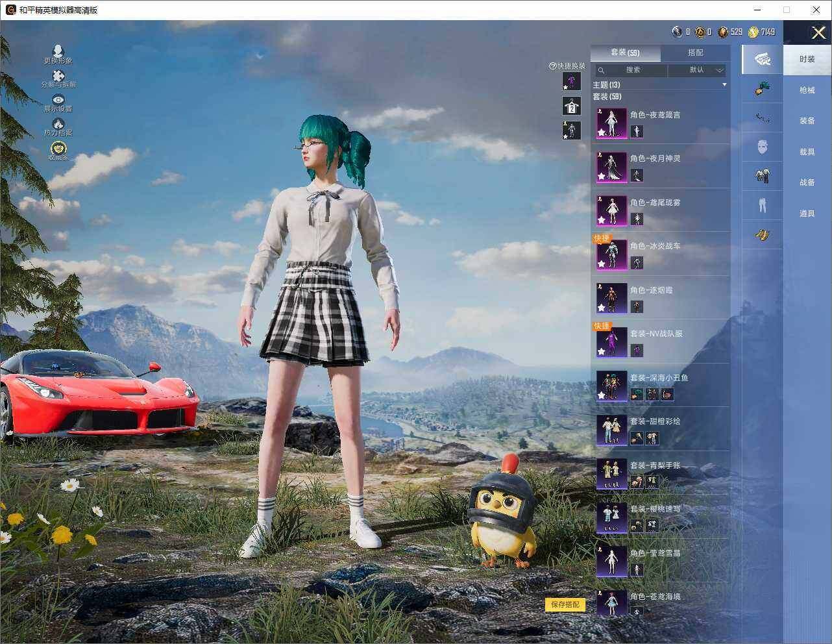Select outfit thumbnail 套装-甜橙彩绘
Viewport: 832px width, 644px height.
click(611, 430)
